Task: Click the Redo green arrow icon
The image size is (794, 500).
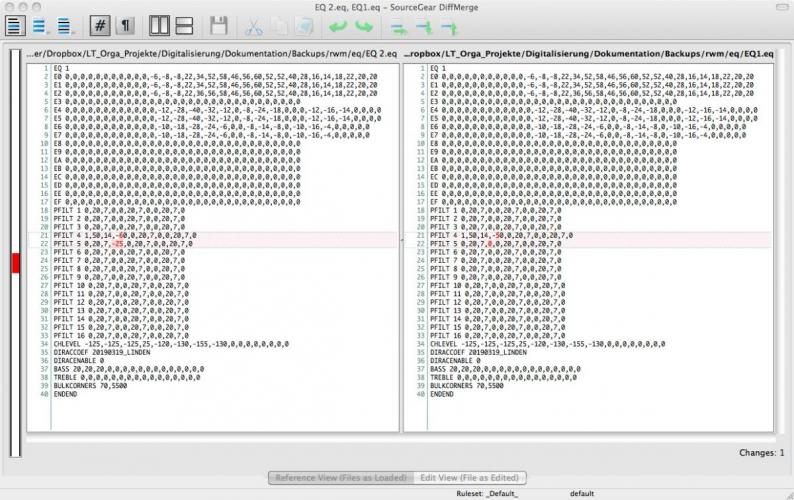Action: point(362,26)
